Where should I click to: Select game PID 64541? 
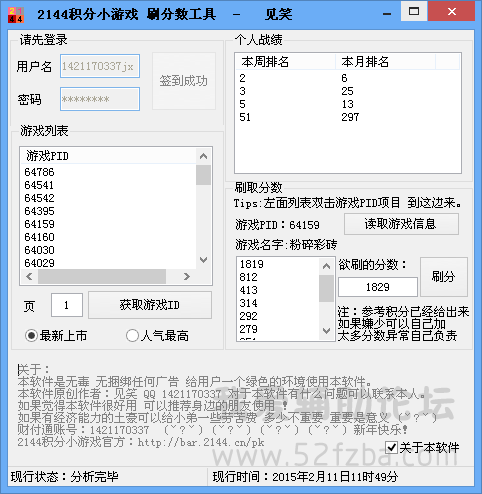pyautogui.click(x=39, y=185)
